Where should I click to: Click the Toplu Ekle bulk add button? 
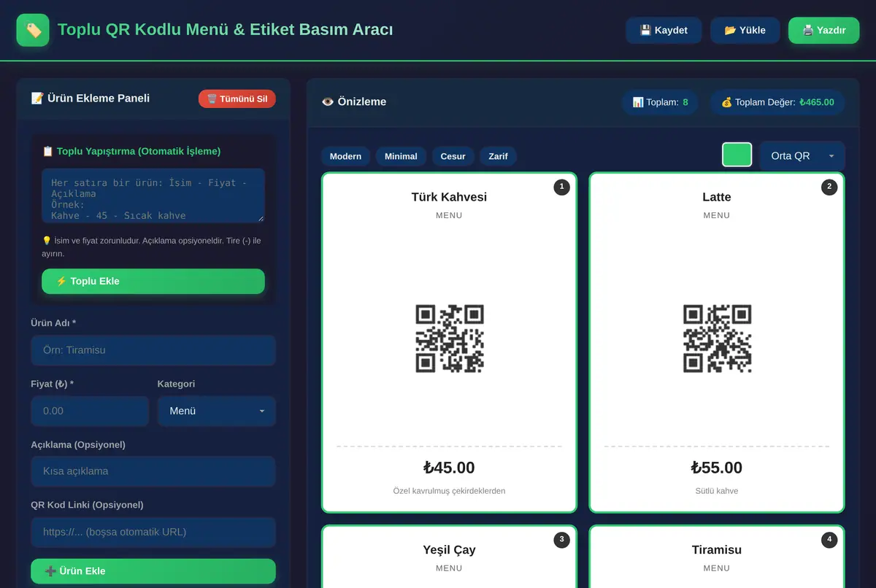153,281
